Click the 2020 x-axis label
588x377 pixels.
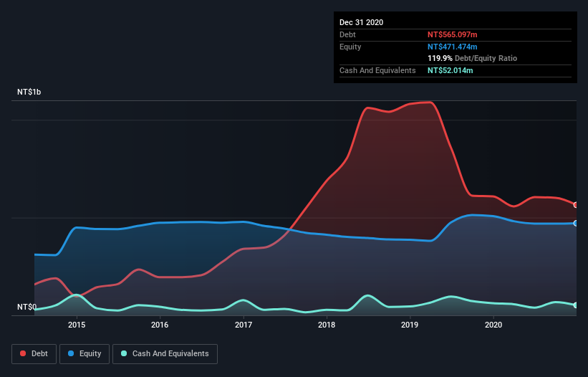click(493, 325)
